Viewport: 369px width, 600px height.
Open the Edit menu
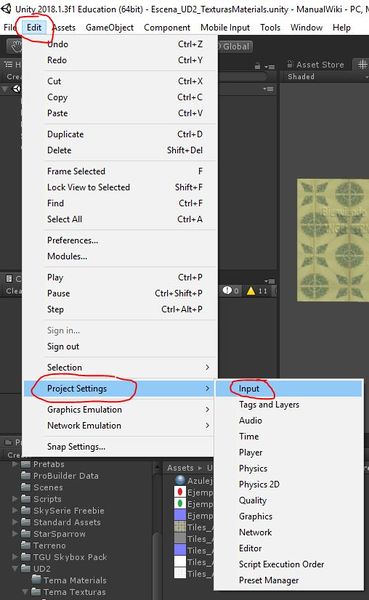coord(34,28)
